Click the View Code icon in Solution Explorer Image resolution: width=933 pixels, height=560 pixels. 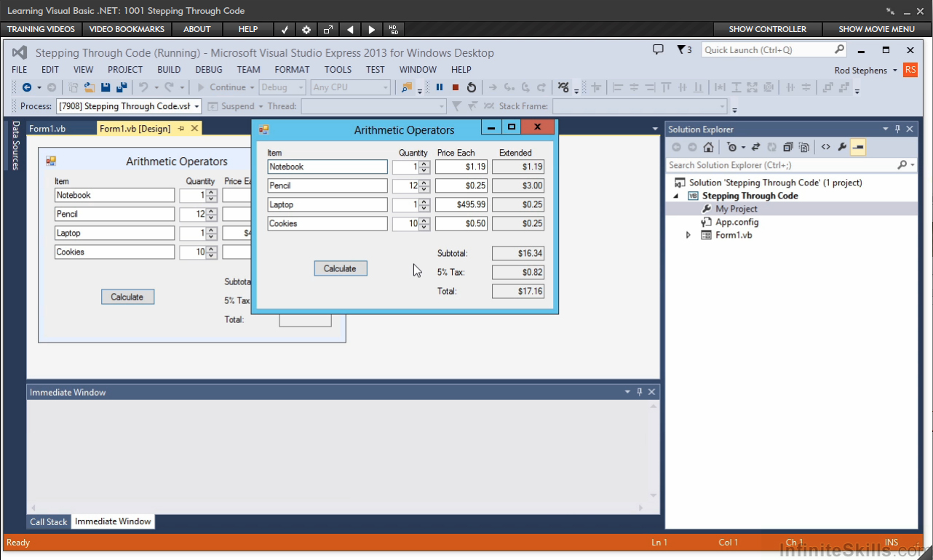pos(826,147)
